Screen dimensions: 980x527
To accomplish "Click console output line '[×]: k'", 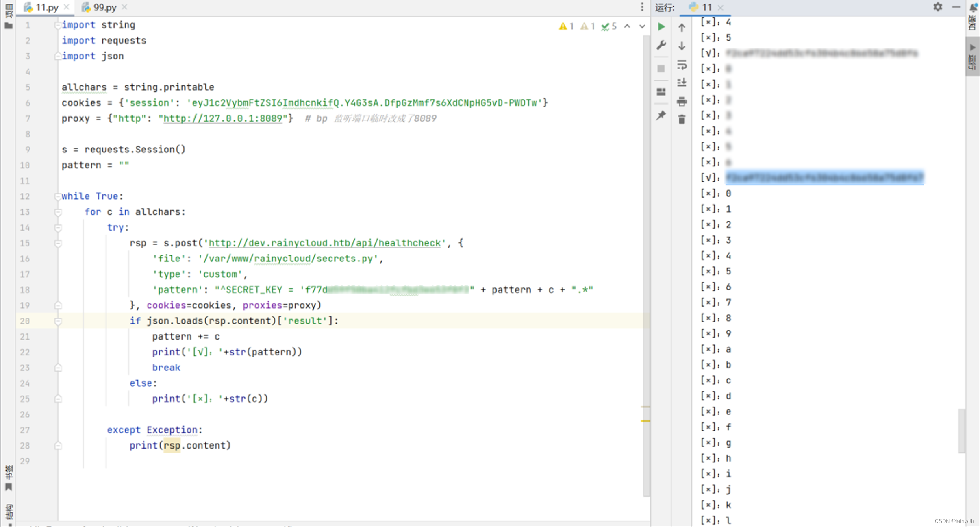I will [716, 505].
